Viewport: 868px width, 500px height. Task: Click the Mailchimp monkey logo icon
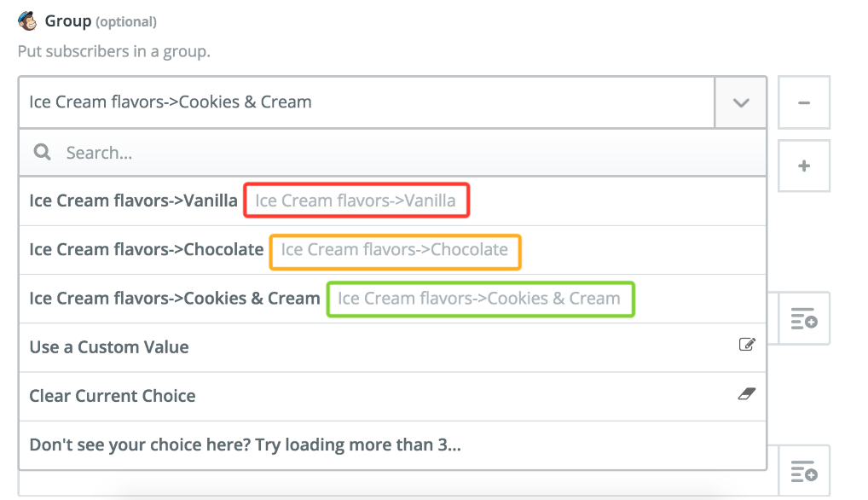pos(27,21)
